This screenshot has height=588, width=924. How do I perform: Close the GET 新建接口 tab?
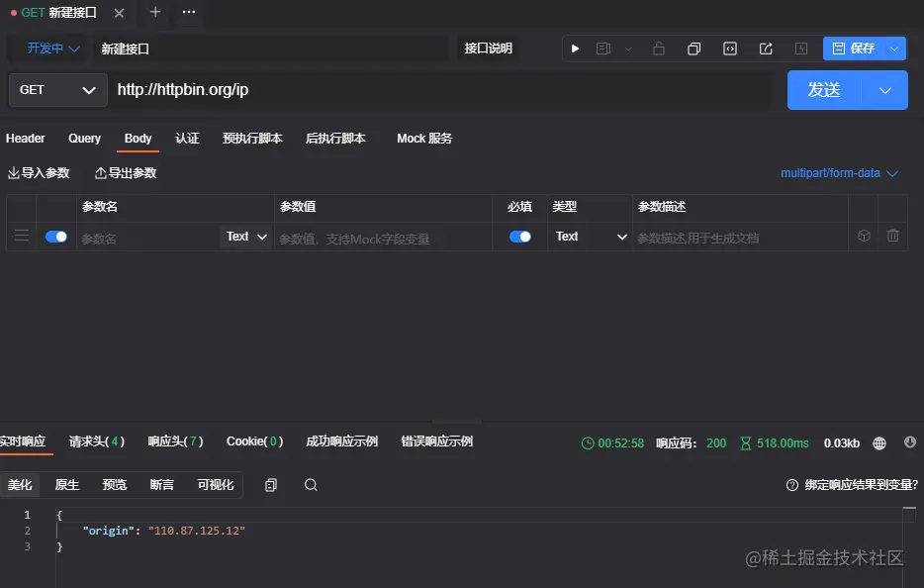click(x=119, y=13)
